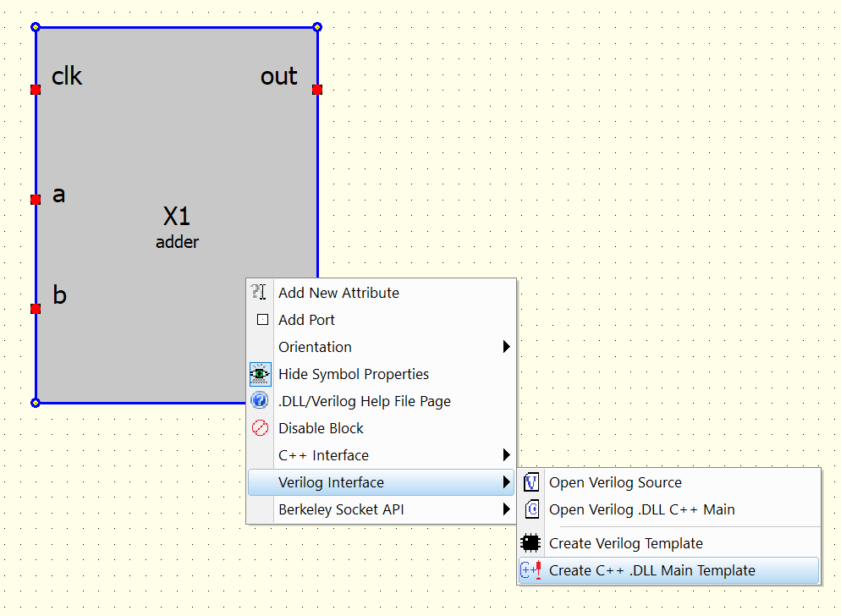Screen dimensions: 841x616
Task: Click the Create C++ .DLL Main Template icon
Action: click(530, 570)
